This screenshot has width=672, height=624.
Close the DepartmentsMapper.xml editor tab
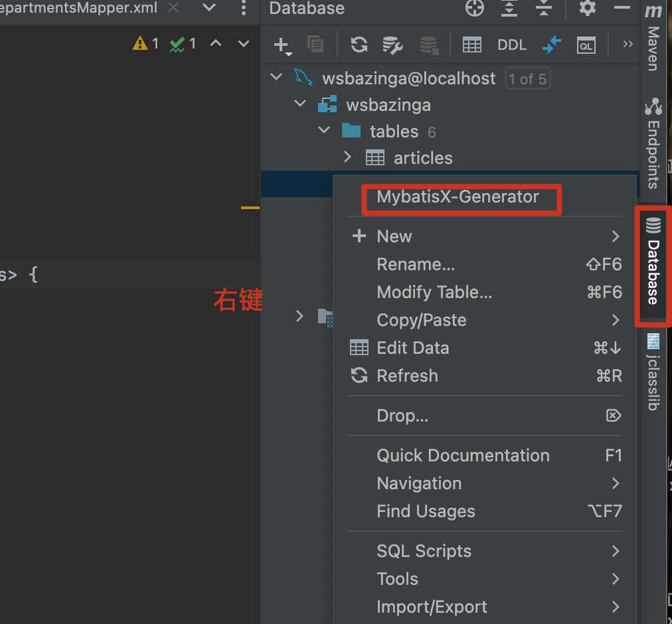point(173,7)
